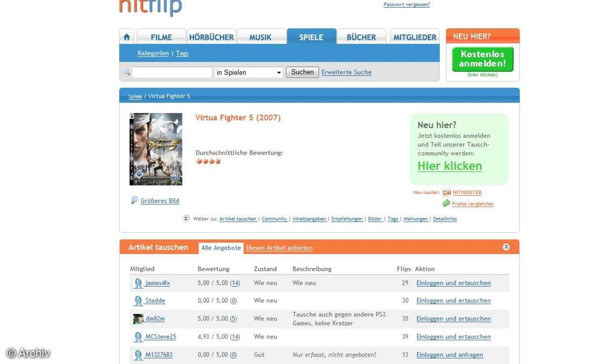Click Spiele breadcrumb link
This screenshot has width=606, height=364.
click(135, 96)
